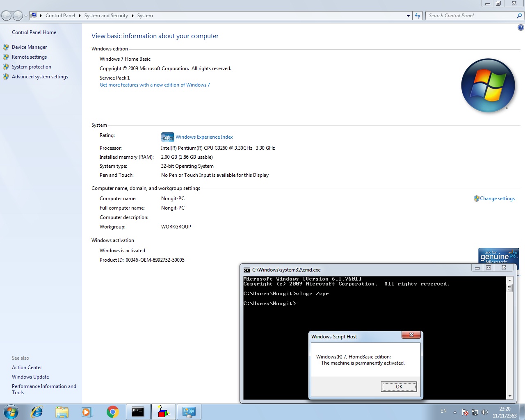Open the volume speaker tray icon
Image resolution: width=525 pixels, height=420 pixels.
tap(485, 412)
